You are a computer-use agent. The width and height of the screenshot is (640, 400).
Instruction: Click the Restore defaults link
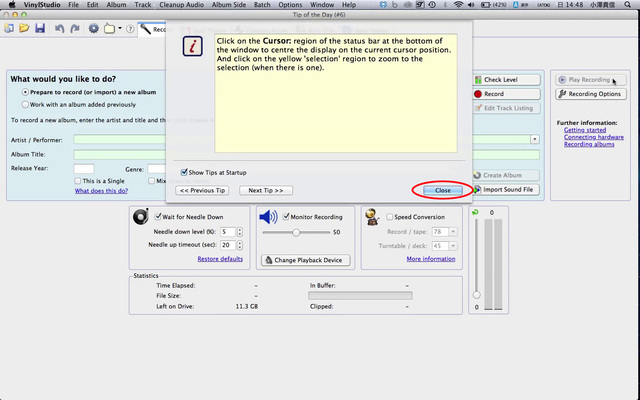tap(220, 259)
